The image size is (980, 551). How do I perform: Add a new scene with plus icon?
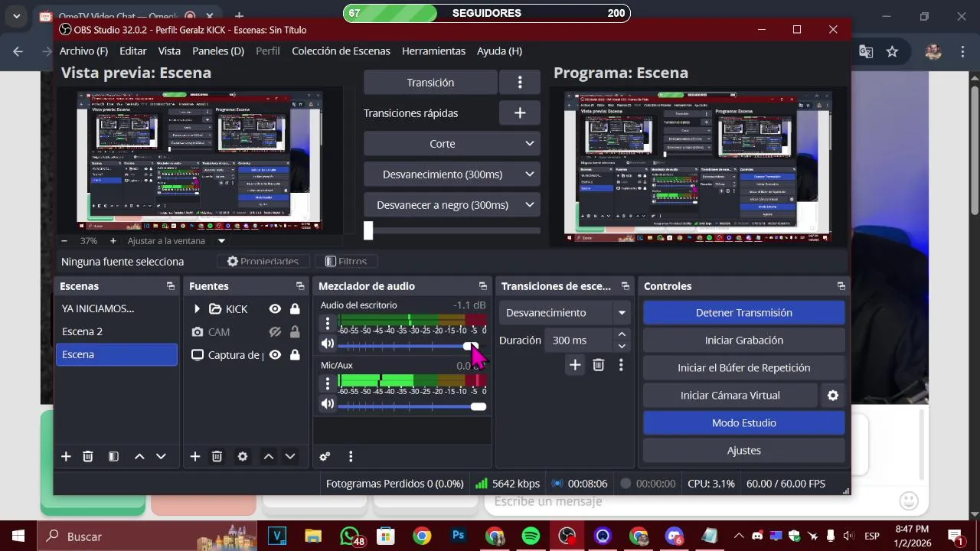(x=66, y=456)
